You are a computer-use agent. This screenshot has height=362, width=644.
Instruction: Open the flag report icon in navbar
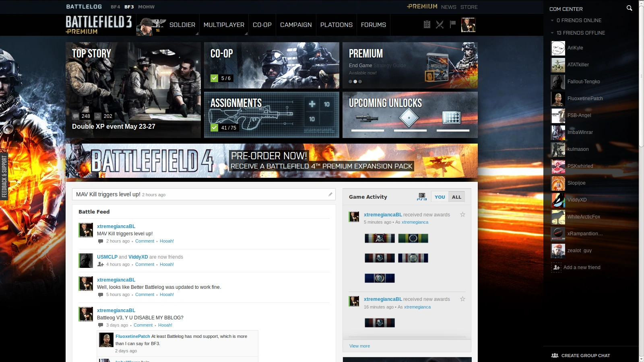453,25
